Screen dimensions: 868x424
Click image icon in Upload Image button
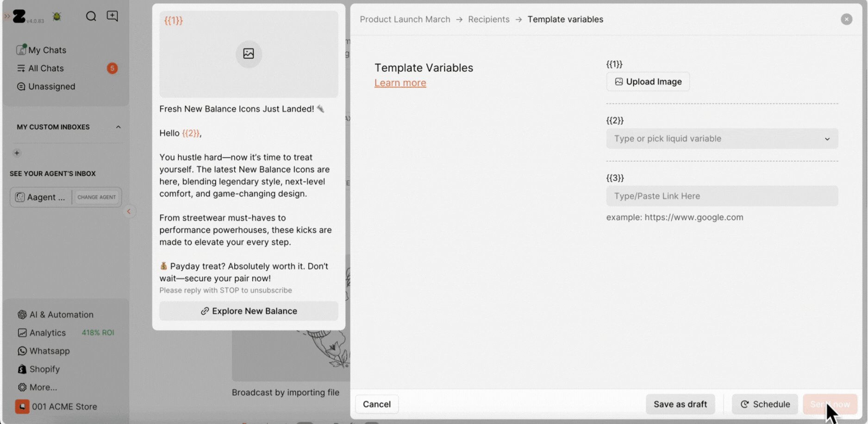coord(619,82)
